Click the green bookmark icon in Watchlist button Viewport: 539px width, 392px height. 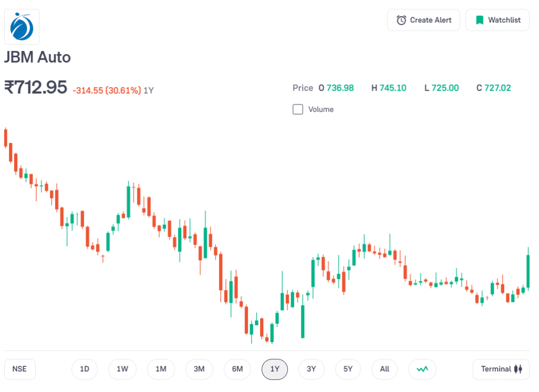coord(480,20)
